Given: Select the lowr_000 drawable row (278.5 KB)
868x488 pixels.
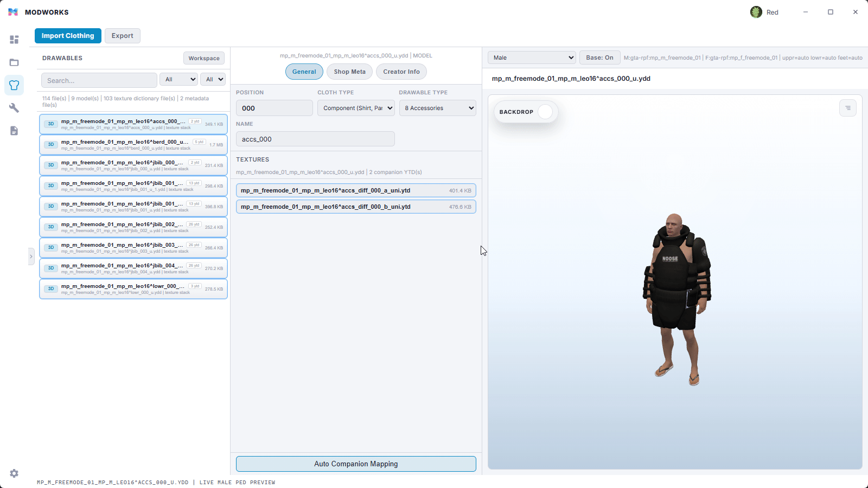Looking at the screenshot, I should [133, 289].
